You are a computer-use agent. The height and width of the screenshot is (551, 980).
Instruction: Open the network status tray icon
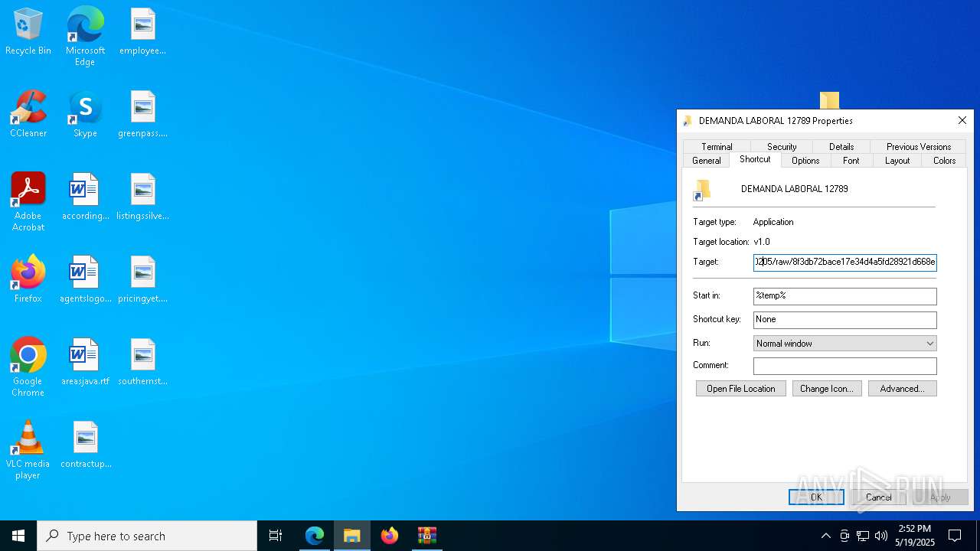pyautogui.click(x=863, y=536)
